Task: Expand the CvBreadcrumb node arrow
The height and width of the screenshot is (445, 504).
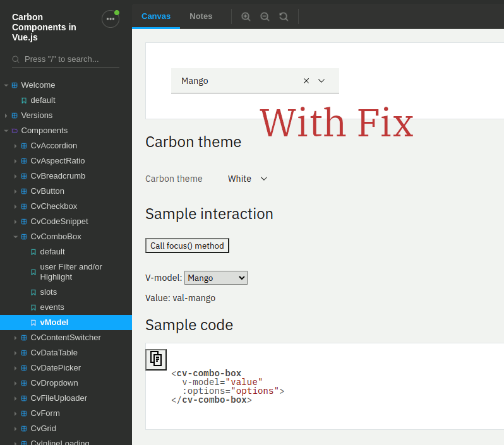Action: coord(15,176)
